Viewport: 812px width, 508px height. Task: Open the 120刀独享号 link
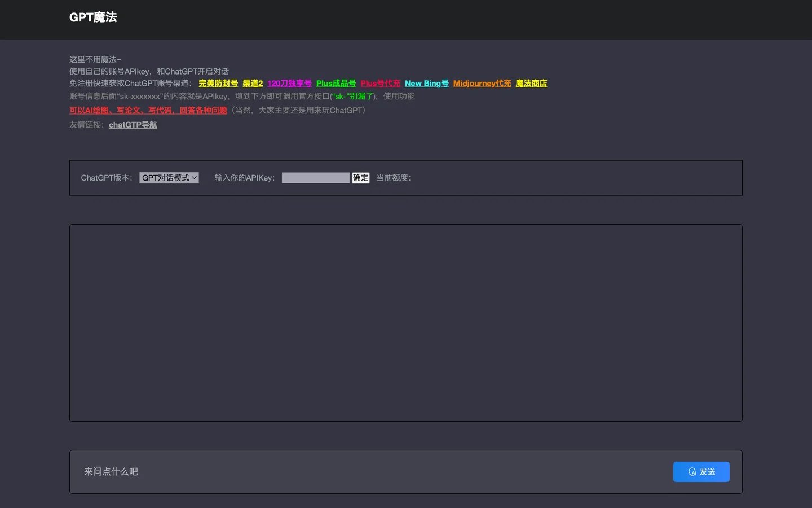289,84
